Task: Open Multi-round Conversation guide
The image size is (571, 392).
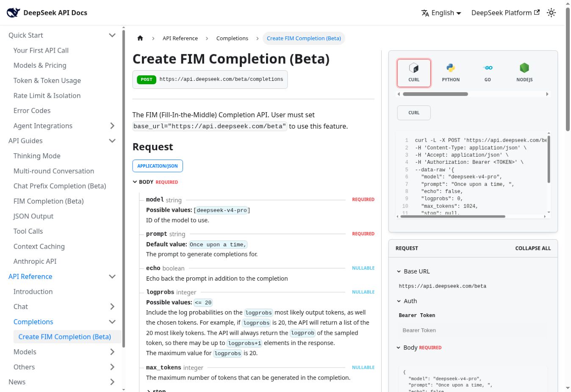Action: pyautogui.click(x=54, y=171)
